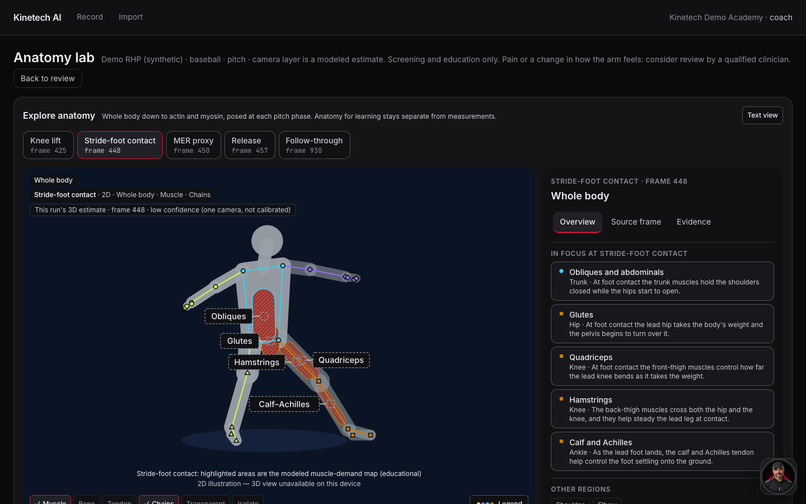Open the Evidence tab
806x504 pixels.
click(x=693, y=222)
